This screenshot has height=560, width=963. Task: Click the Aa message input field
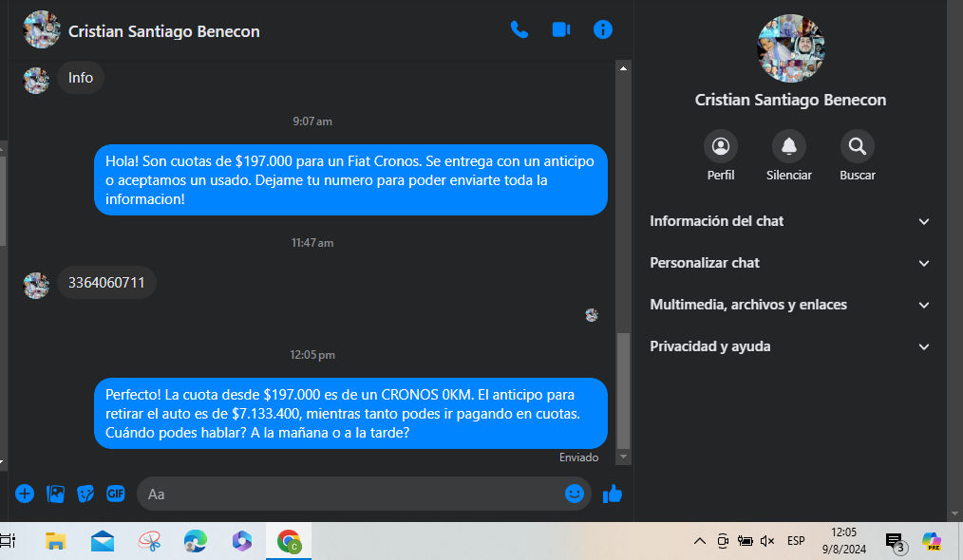[350, 494]
